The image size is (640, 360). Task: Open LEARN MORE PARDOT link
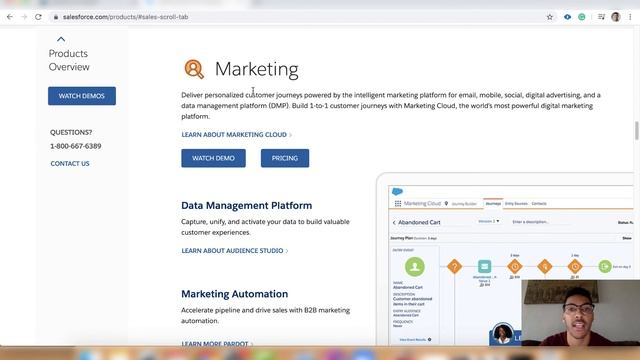pyautogui.click(x=217, y=344)
